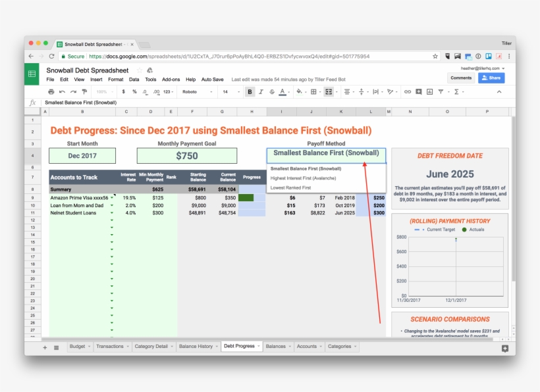The image size is (540, 392).
Task: Toggle strikethrough formatting
Action: [x=272, y=92]
